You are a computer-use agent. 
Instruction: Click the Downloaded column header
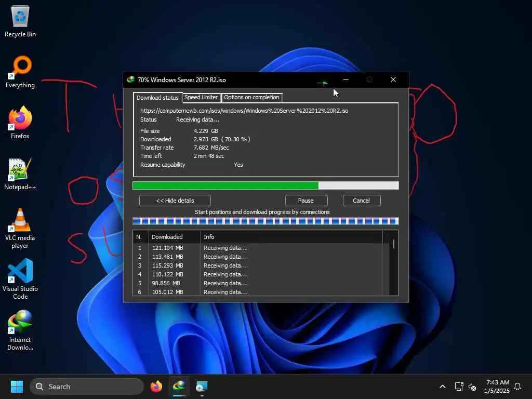[175, 237]
